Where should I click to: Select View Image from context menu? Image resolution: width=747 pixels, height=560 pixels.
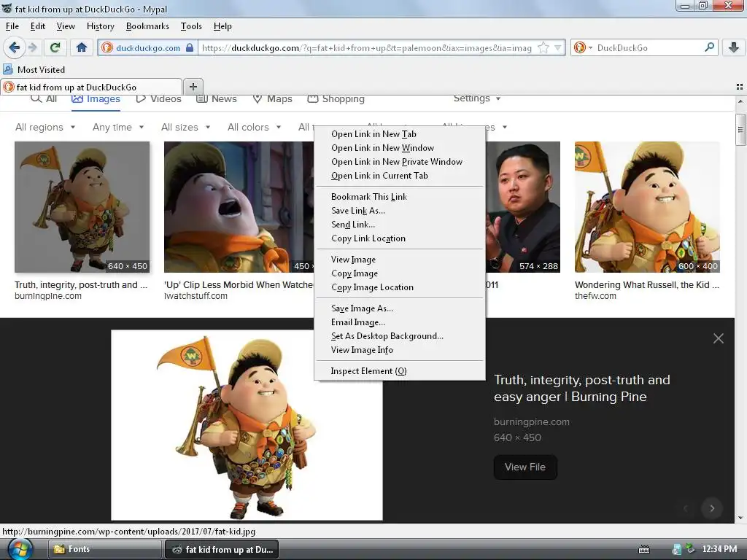pos(400,260)
